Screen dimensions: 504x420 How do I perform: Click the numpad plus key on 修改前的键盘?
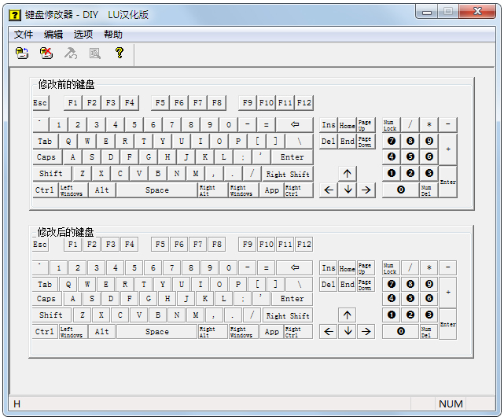(x=448, y=149)
